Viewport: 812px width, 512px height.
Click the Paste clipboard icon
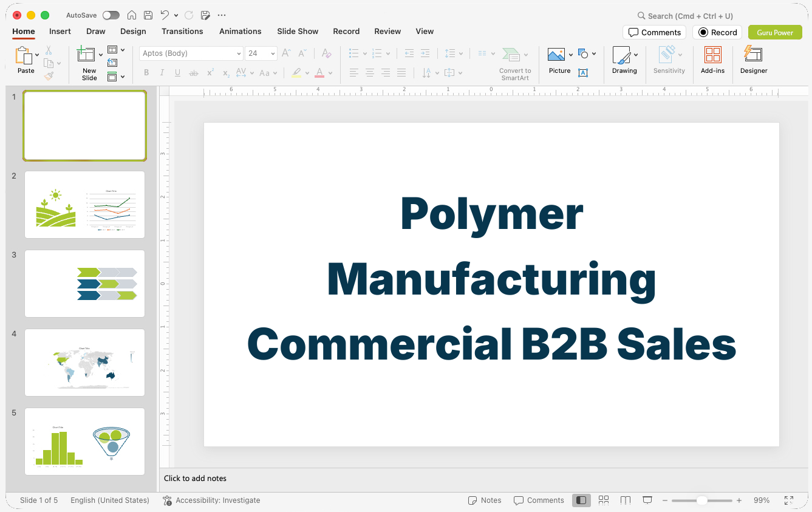[x=24, y=56]
